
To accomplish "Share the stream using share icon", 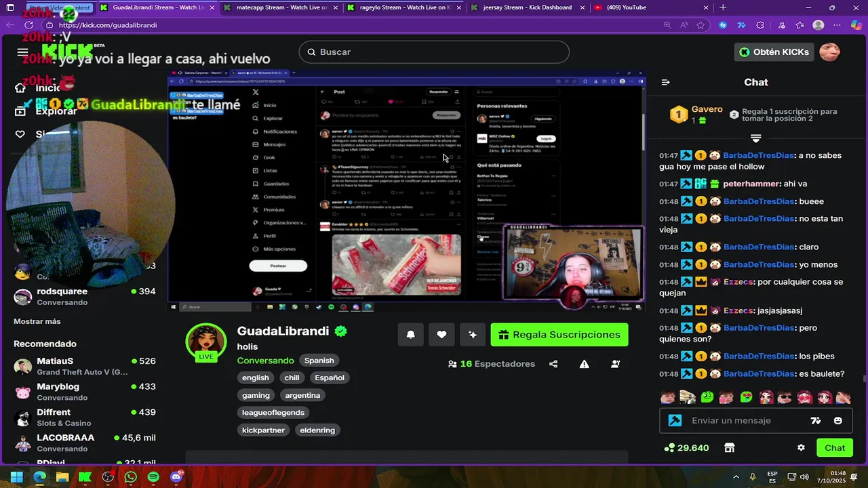I will (x=553, y=364).
